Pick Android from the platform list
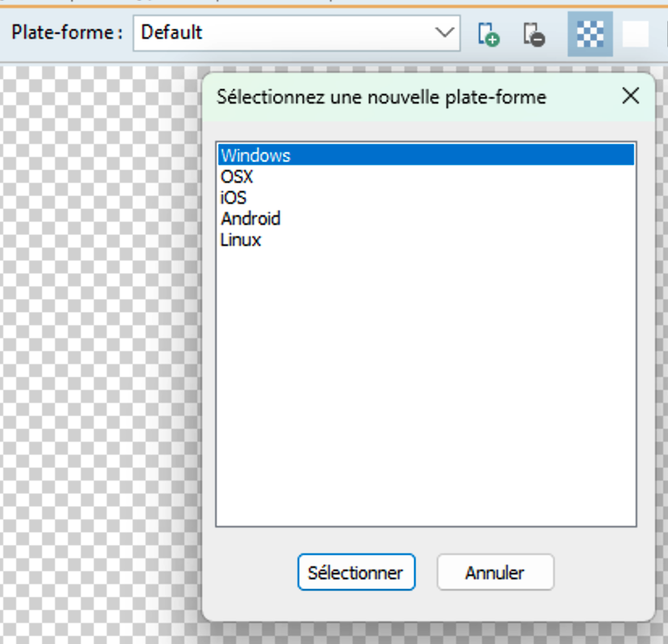 [x=251, y=218]
